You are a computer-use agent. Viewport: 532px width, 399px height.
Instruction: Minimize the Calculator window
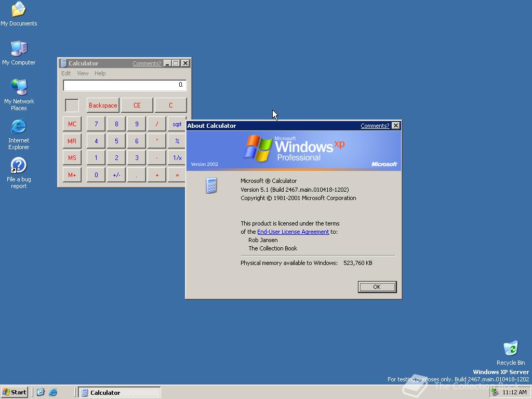coord(167,63)
